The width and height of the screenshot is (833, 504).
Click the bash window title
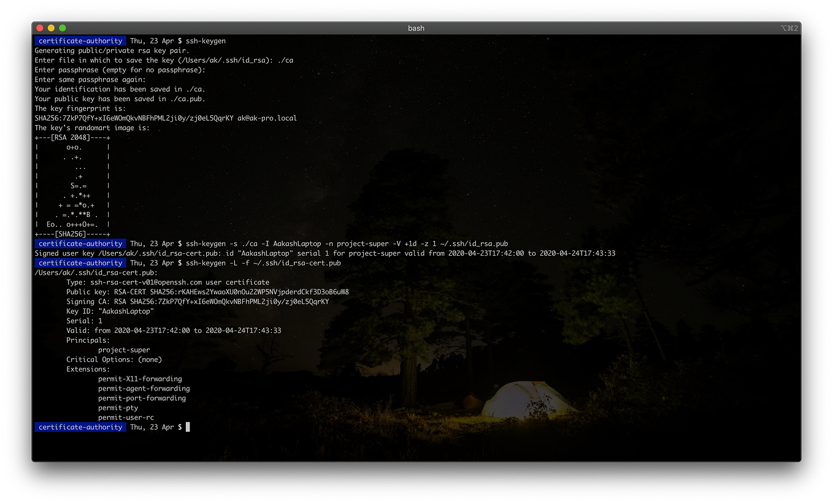tap(416, 28)
